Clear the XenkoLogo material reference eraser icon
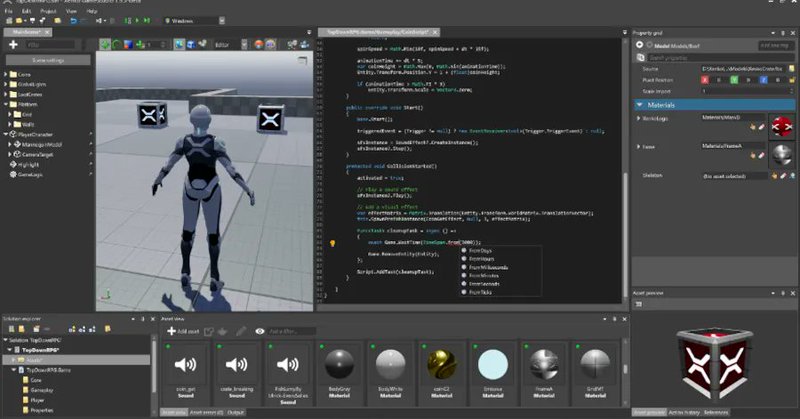This screenshot has width=800, height=419. click(x=761, y=127)
